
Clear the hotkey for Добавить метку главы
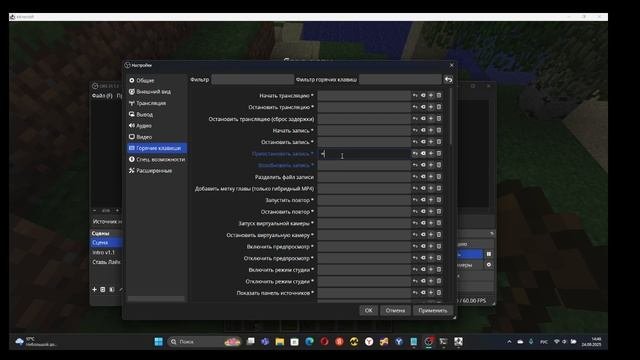[x=423, y=188]
